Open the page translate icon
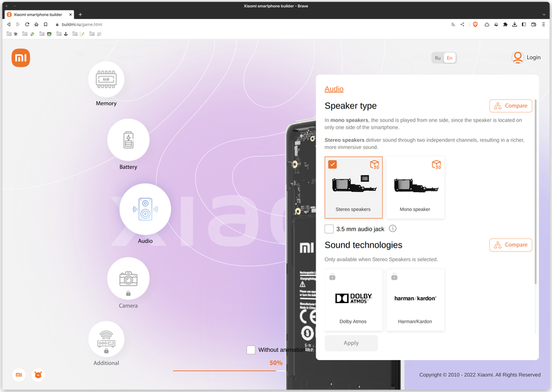552x392 pixels. tap(453, 24)
